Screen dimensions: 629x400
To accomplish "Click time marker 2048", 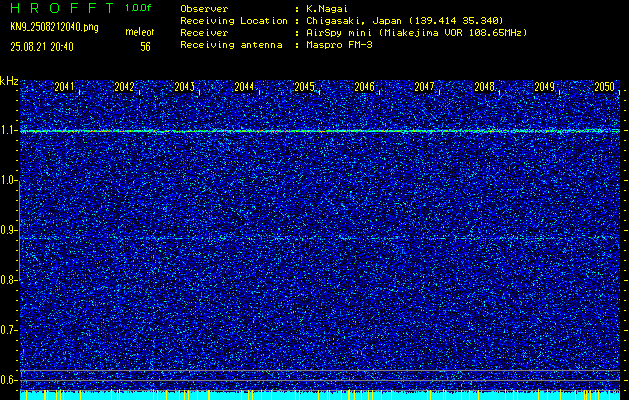I will click(x=485, y=87).
